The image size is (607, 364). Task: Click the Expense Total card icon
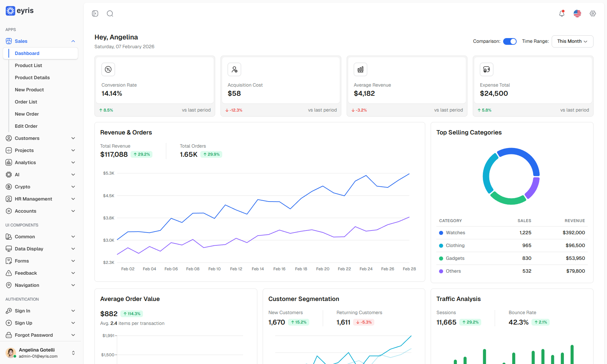pos(487,69)
